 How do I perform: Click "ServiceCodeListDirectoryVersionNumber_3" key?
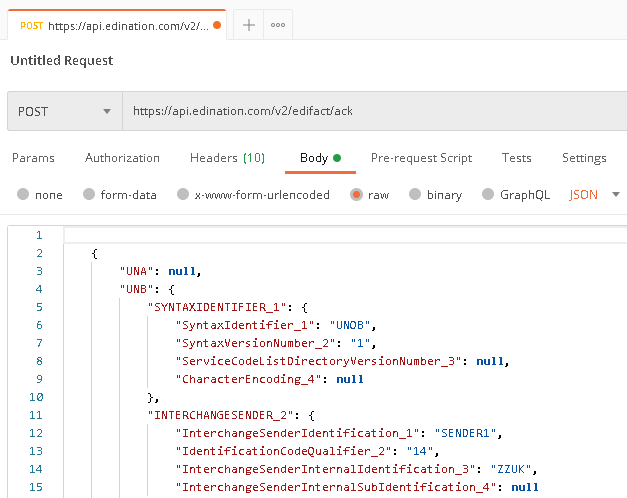pos(319,361)
